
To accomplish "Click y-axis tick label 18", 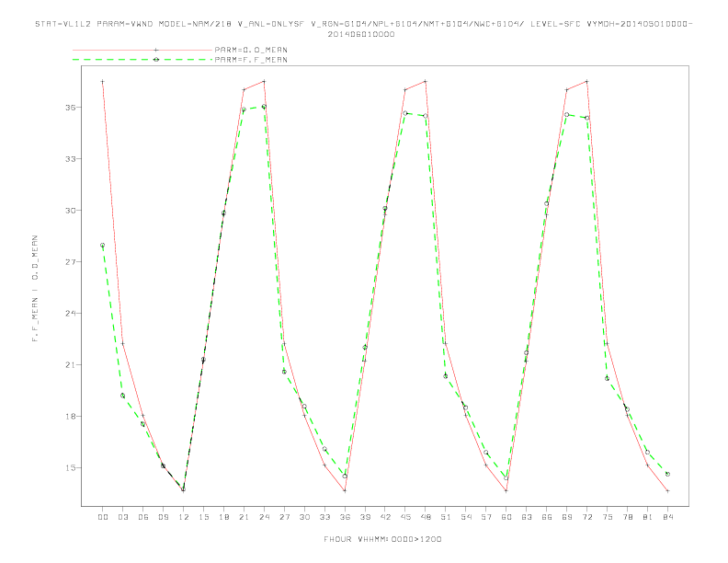I will click(x=71, y=417).
